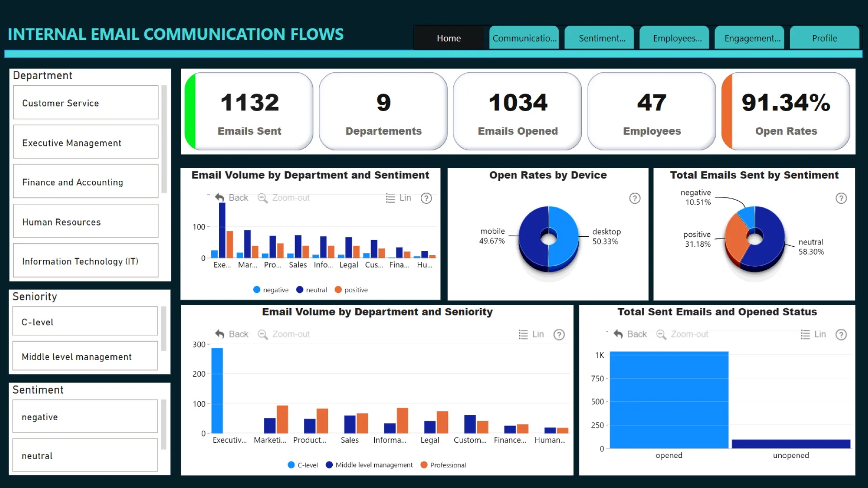Select the Emails Opened card
Image resolution: width=868 pixels, height=488 pixels.
point(518,112)
